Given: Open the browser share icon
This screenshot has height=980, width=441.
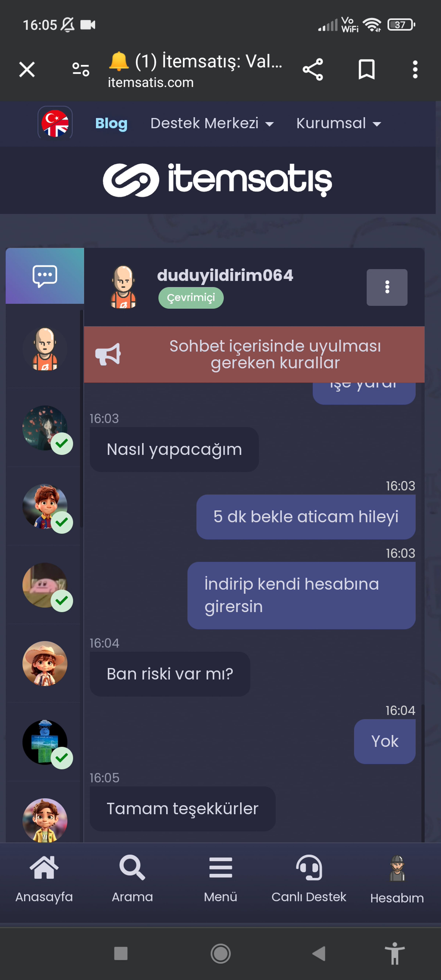Looking at the screenshot, I should [x=313, y=70].
